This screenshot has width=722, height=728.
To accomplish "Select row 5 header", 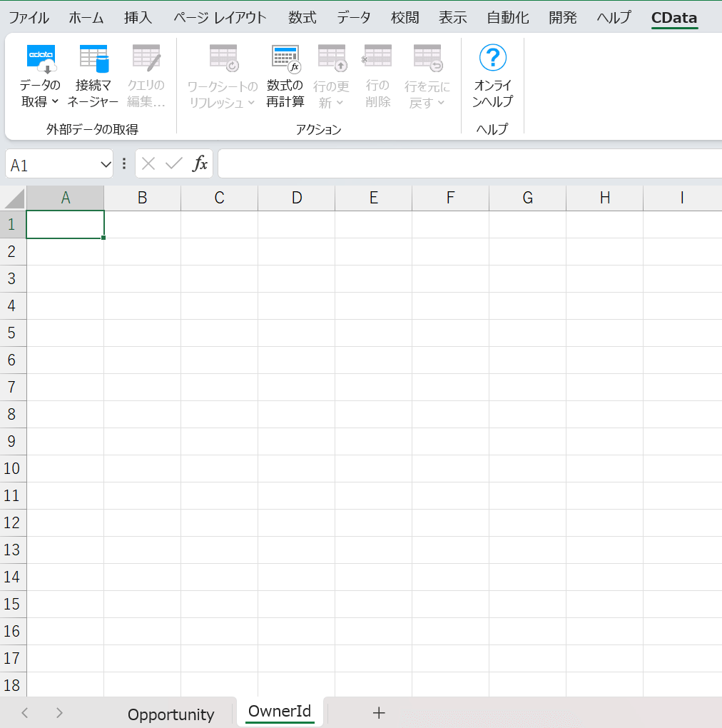I will 13,333.
